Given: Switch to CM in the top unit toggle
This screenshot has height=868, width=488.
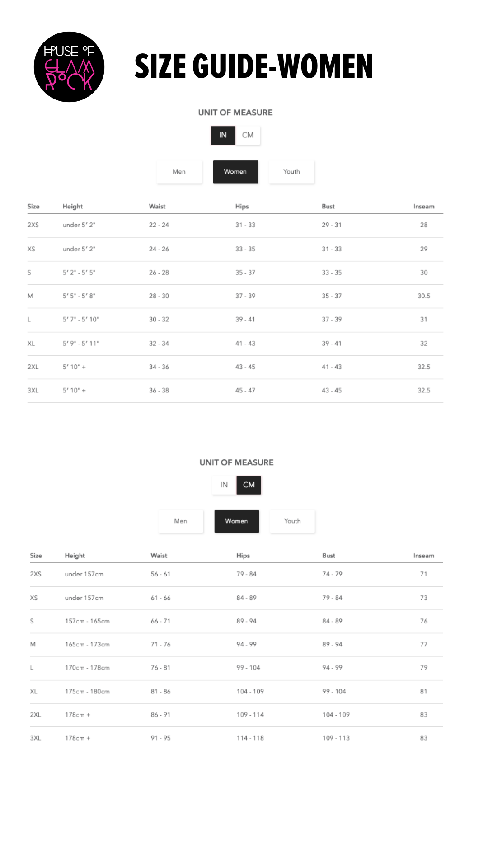Looking at the screenshot, I should [x=248, y=135].
